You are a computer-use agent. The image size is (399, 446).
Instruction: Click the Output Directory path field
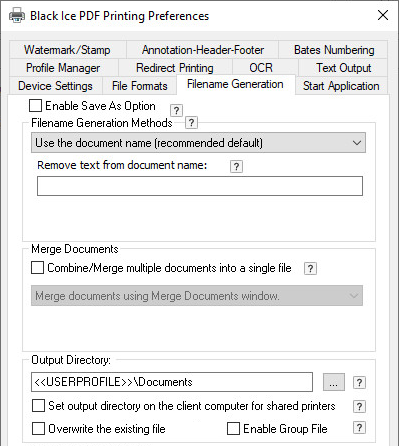click(x=172, y=382)
